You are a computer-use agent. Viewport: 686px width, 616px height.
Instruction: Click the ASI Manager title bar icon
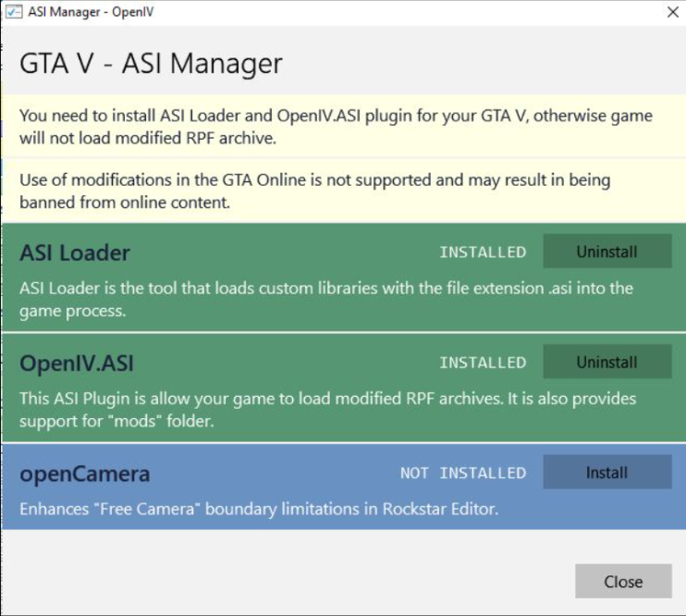tap(14, 12)
